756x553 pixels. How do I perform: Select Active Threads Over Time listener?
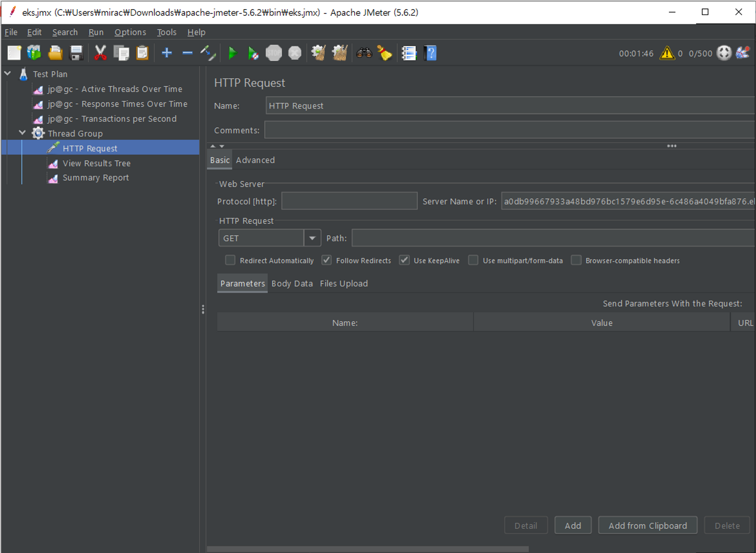tap(115, 89)
